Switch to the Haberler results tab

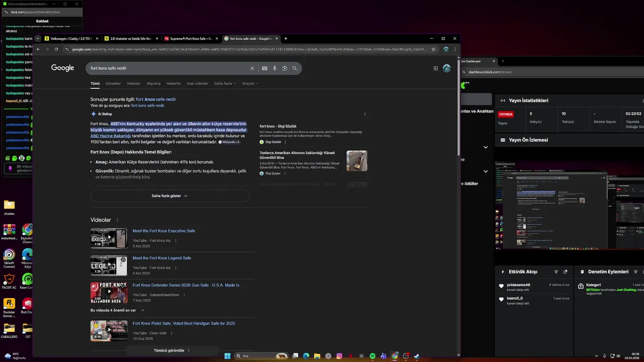174,83
